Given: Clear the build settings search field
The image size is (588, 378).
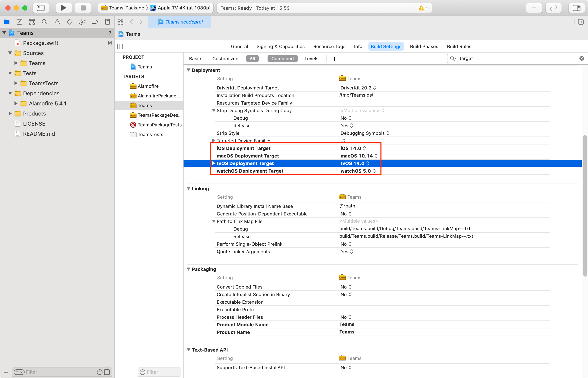Looking at the screenshot, I should 581,58.
